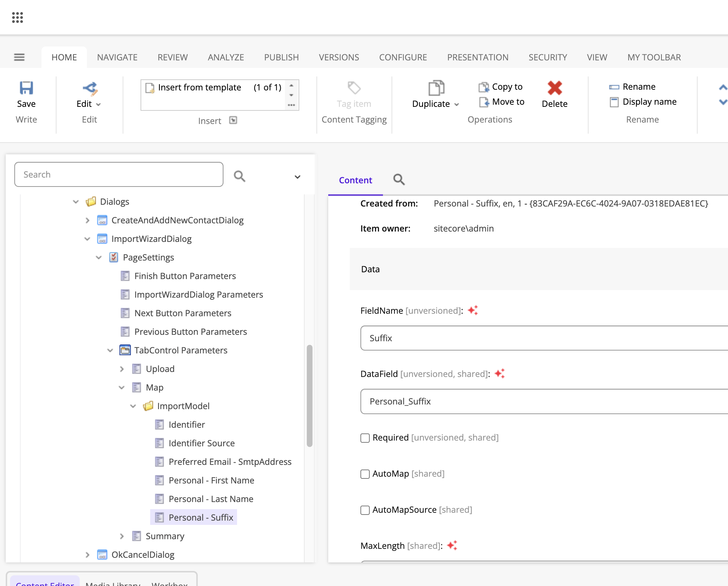Click the OkCancelDialog item icon
728x586 pixels.
click(x=102, y=555)
